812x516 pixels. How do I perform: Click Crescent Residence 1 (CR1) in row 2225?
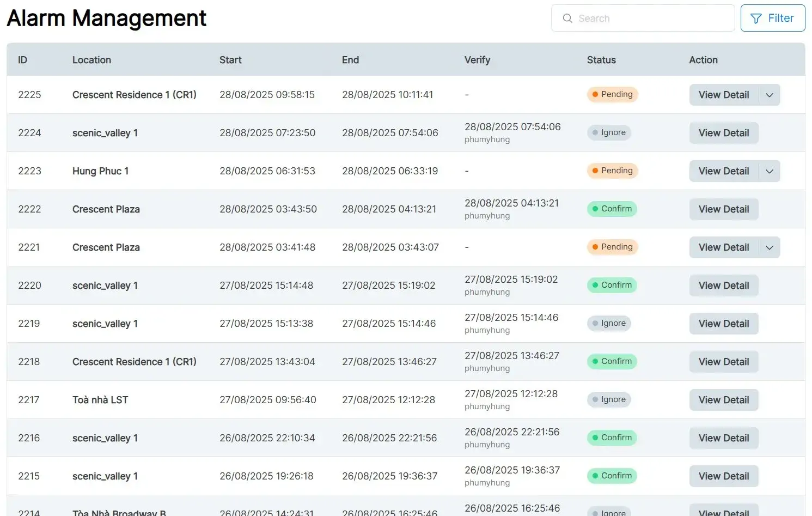tap(135, 95)
